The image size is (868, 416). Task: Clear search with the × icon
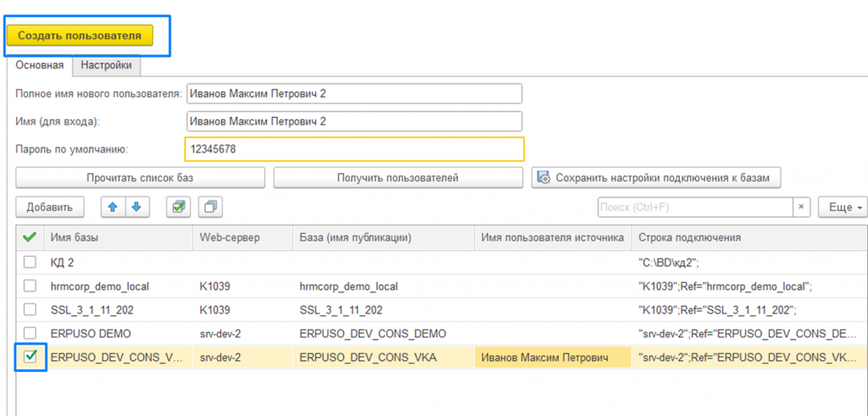[801, 208]
